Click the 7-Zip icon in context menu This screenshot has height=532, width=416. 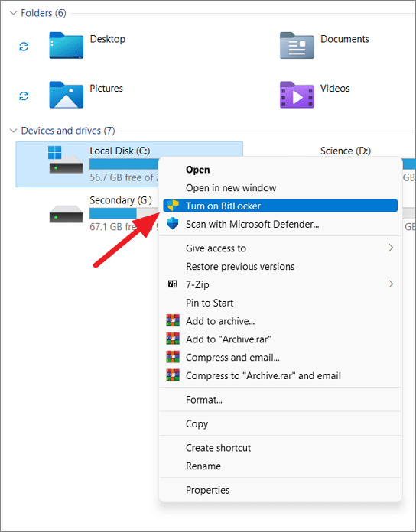173,284
